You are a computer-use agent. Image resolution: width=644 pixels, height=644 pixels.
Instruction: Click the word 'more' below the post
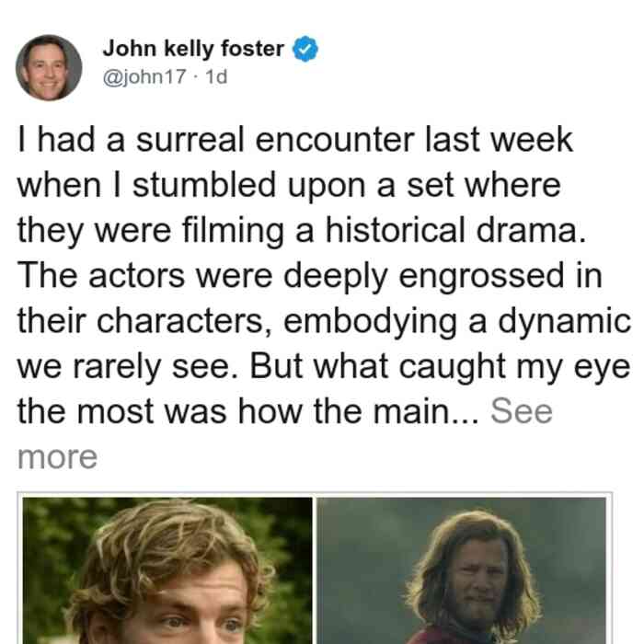pos(57,457)
